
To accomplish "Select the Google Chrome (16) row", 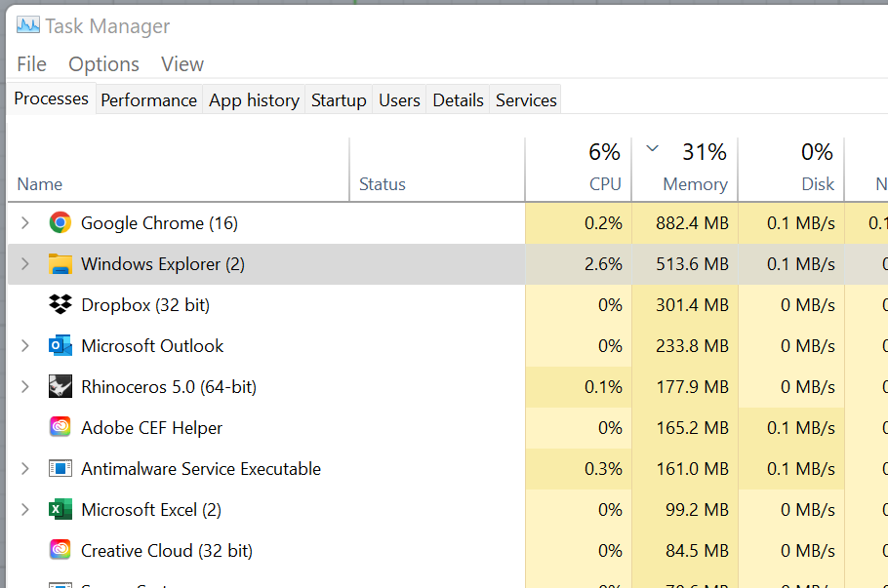I will (448, 223).
